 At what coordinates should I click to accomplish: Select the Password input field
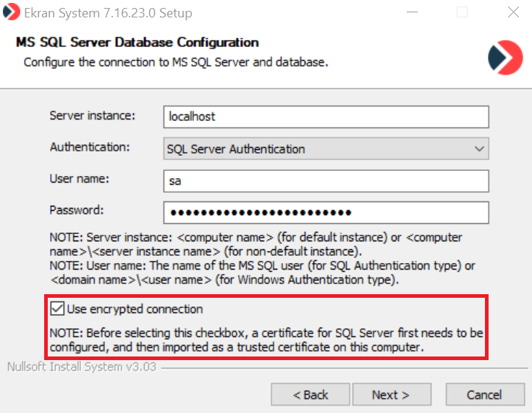point(326,212)
